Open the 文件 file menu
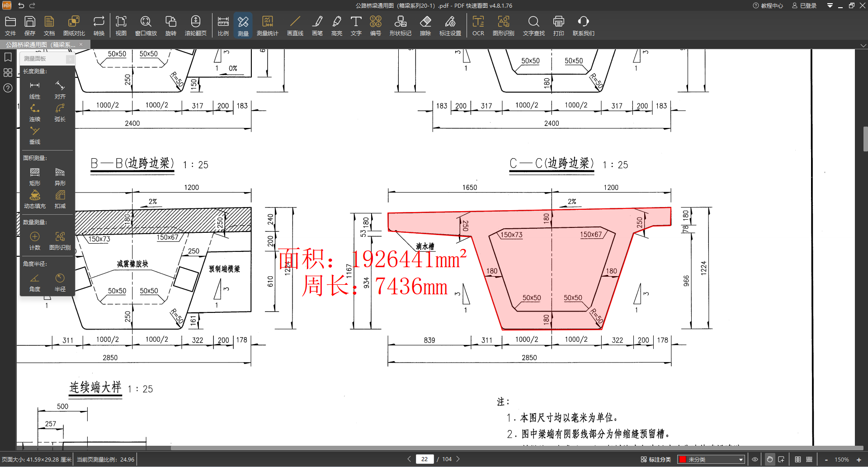This screenshot has height=467, width=868. click(10, 26)
